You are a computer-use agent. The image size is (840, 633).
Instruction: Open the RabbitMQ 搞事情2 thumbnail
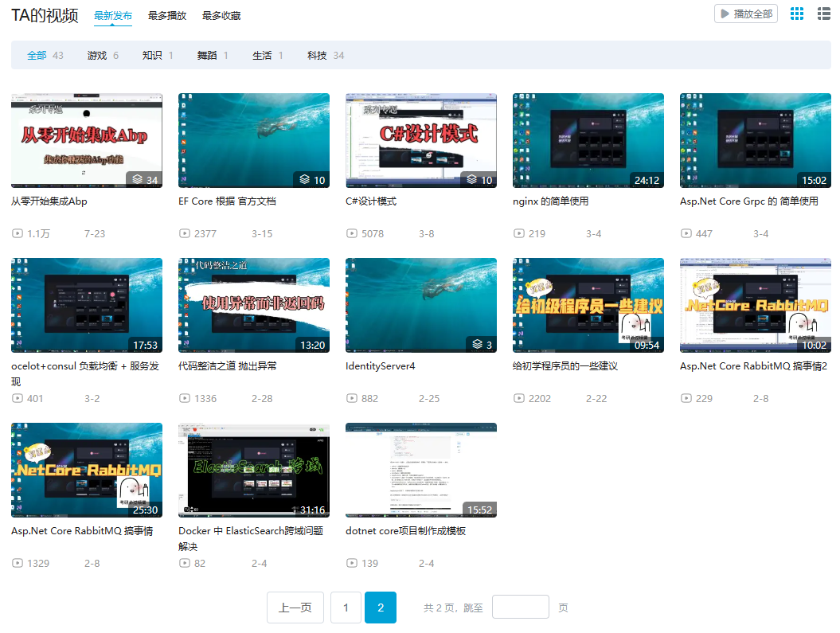tap(756, 305)
